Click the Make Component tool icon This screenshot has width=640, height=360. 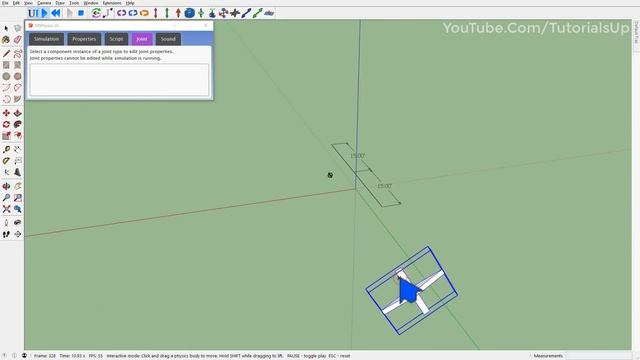[x=18, y=28]
